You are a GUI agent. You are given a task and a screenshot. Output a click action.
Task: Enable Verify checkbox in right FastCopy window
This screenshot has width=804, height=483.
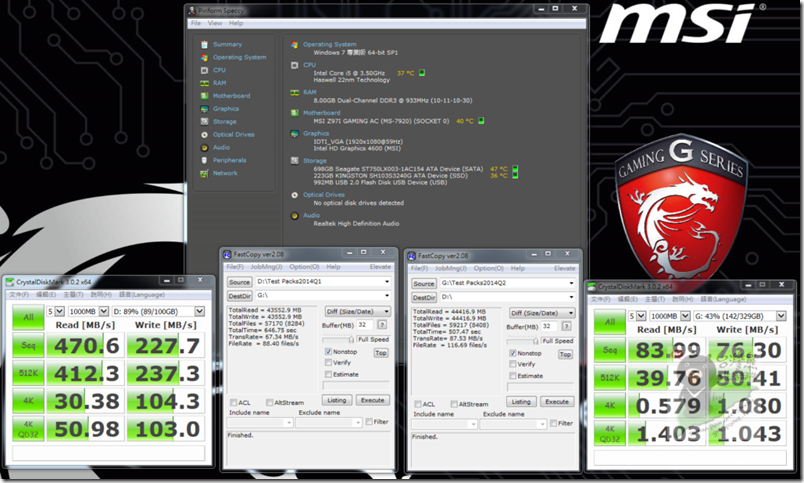(x=513, y=364)
